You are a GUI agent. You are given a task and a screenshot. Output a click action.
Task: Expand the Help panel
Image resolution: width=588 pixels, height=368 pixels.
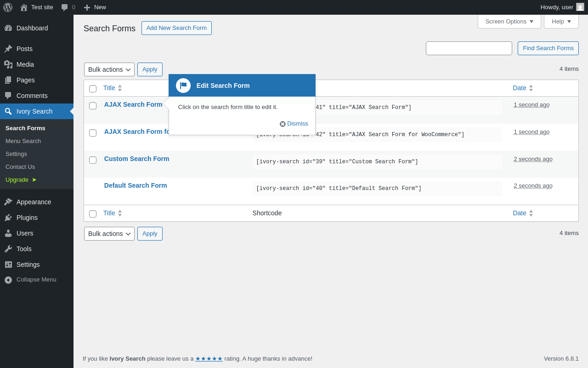pos(561,21)
